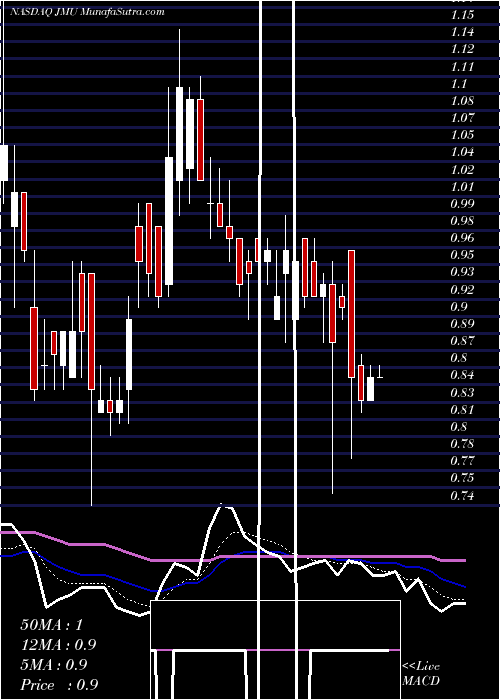The width and height of the screenshot is (500, 700).
Task: Click the 0.77 price axis label
Action: coord(462,461)
